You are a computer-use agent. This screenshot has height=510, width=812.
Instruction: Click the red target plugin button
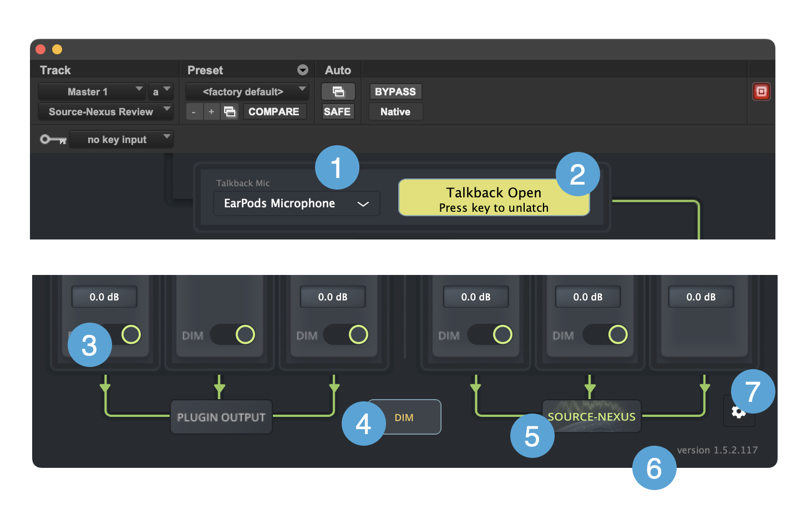click(761, 91)
